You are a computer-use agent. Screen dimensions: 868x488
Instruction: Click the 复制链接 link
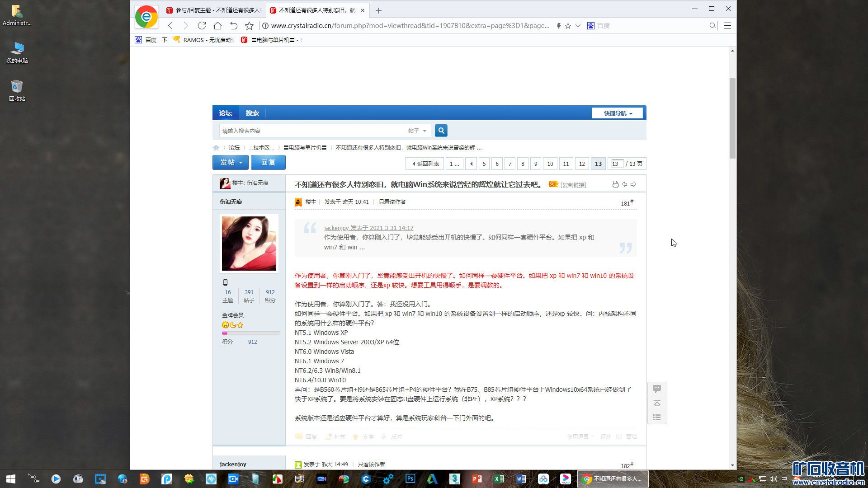point(573,185)
